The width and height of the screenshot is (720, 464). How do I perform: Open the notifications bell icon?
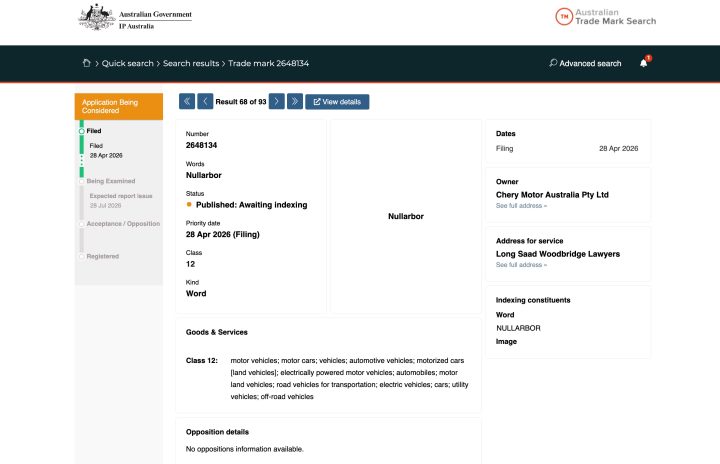(644, 63)
